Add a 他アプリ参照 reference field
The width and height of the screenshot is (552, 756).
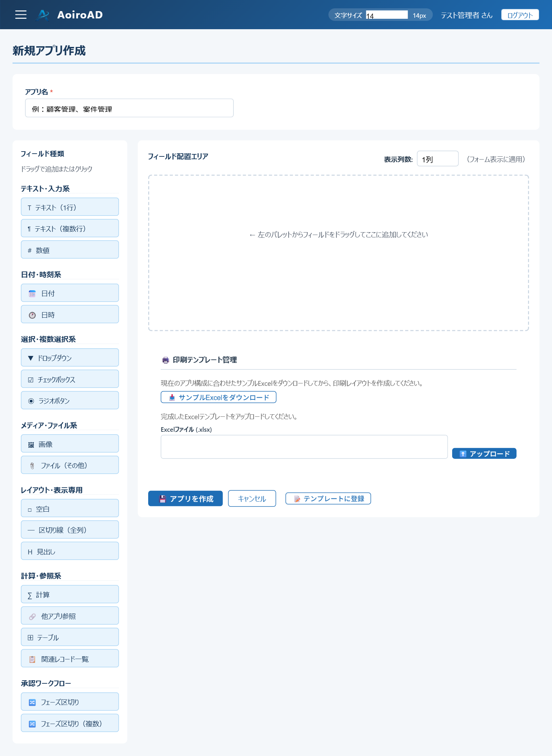click(70, 616)
